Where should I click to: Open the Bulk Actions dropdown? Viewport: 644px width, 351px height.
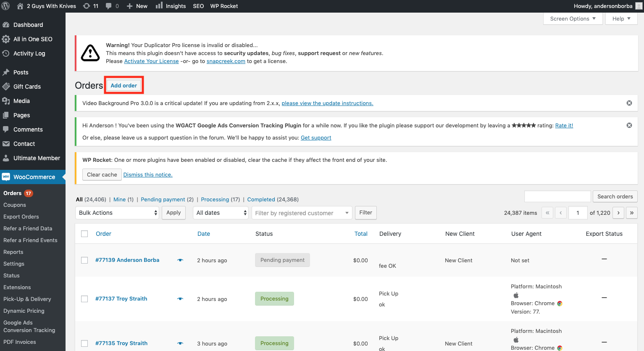pyautogui.click(x=118, y=213)
